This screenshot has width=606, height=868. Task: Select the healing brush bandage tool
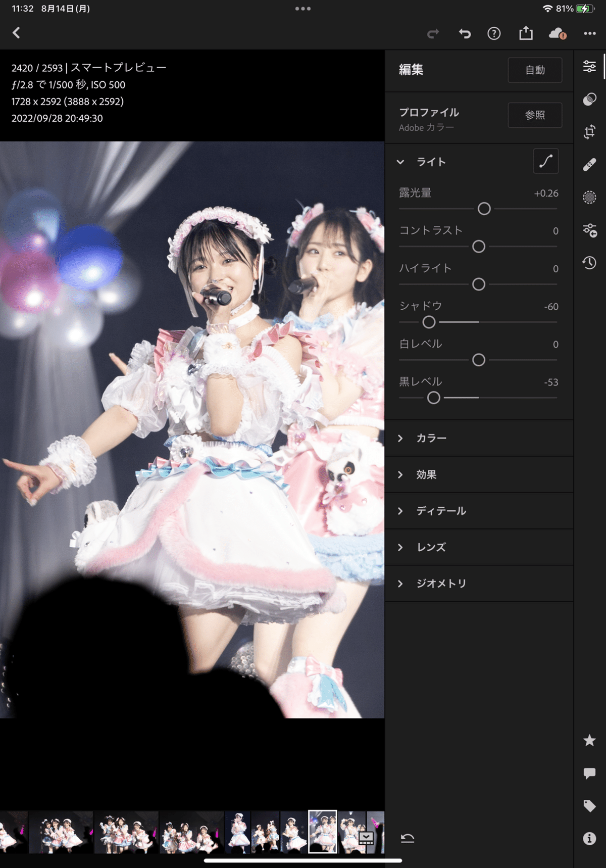pyautogui.click(x=589, y=165)
